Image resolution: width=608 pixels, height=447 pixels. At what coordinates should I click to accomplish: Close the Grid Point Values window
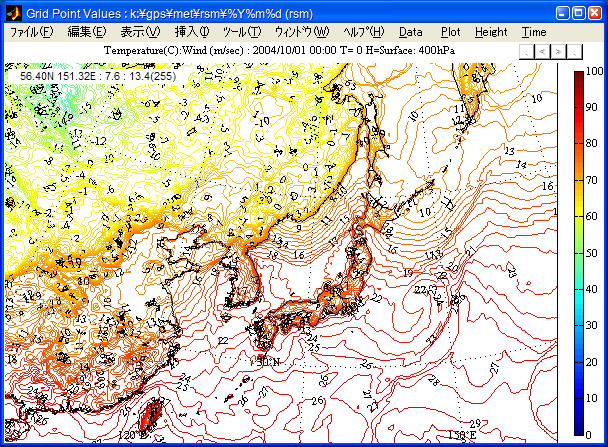click(595, 13)
